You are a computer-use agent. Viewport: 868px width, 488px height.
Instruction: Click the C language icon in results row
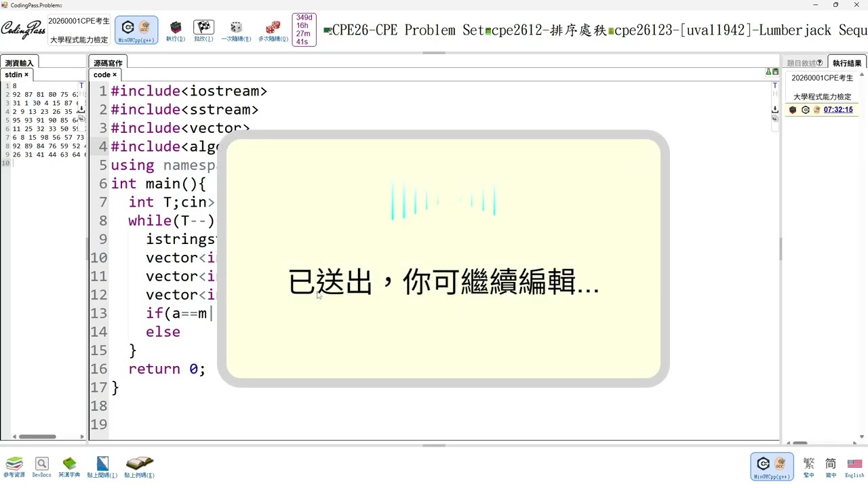[806, 110]
